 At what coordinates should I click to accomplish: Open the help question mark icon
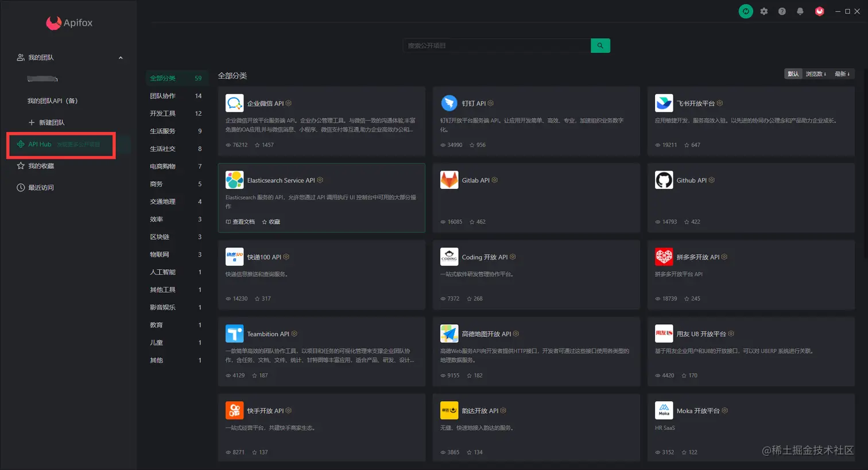[782, 11]
